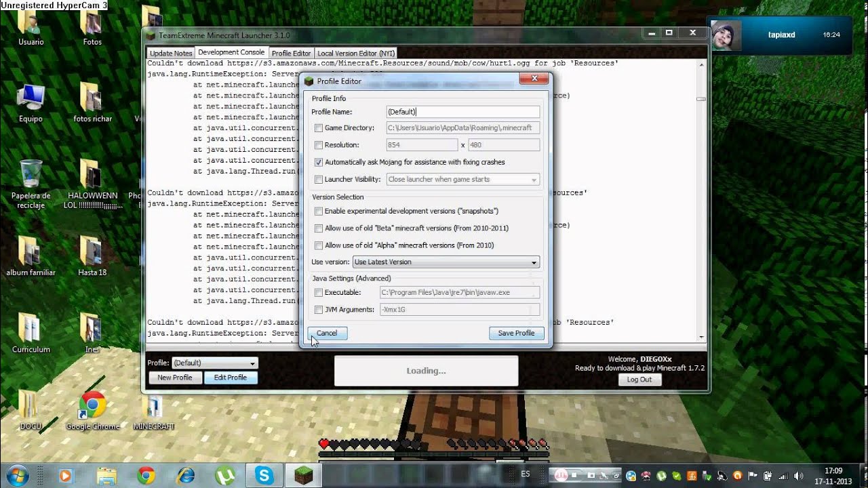Open the fotos richar folder
The height and width of the screenshot is (488, 868).
[92, 104]
